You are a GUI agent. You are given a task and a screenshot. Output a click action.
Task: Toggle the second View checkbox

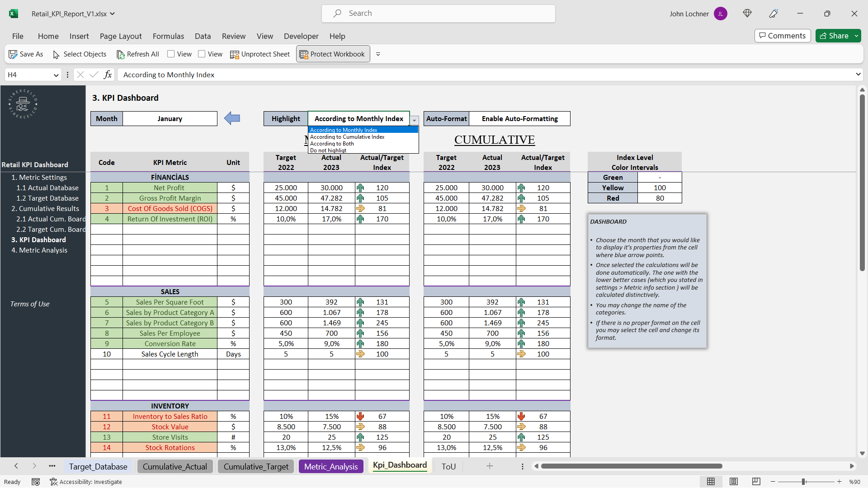[202, 54]
